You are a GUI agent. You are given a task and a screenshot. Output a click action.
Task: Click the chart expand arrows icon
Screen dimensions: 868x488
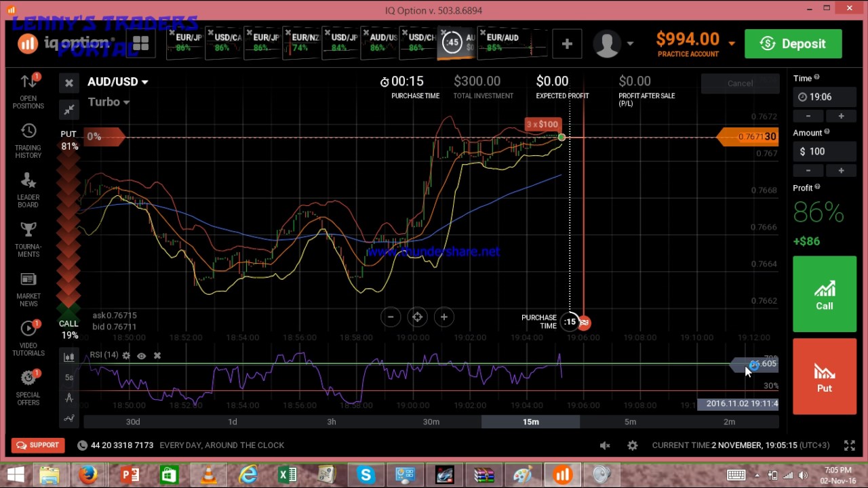[68, 109]
